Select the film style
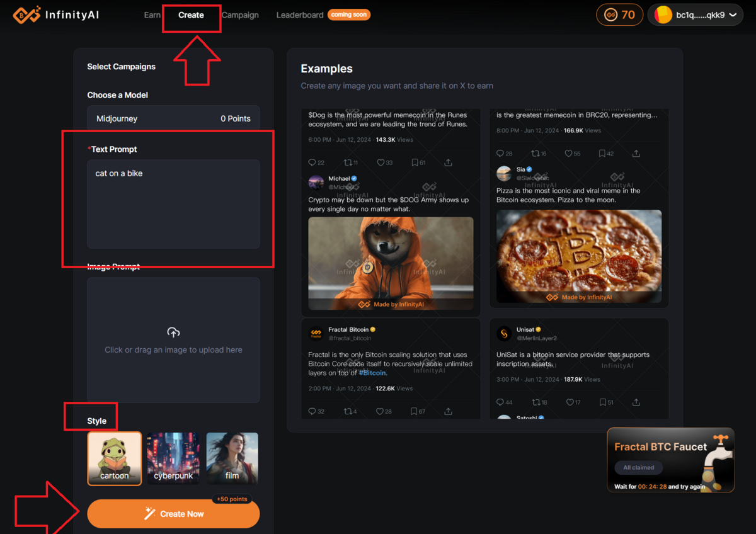756x534 pixels. [232, 458]
